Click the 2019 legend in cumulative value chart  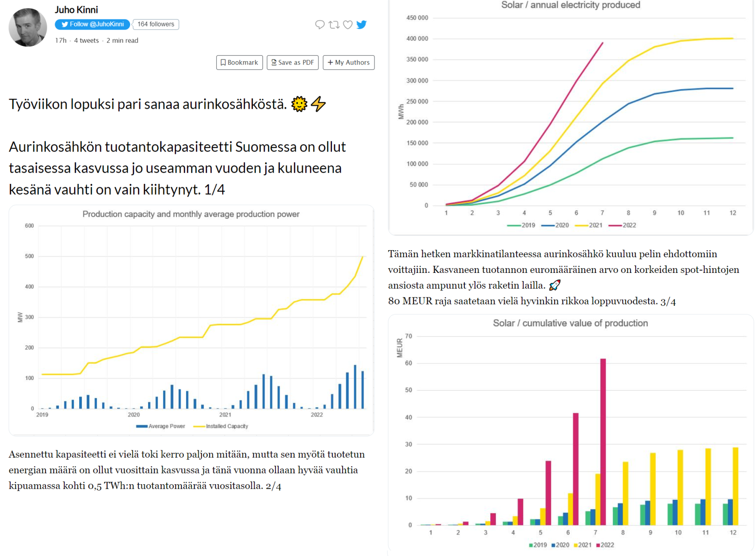(537, 545)
